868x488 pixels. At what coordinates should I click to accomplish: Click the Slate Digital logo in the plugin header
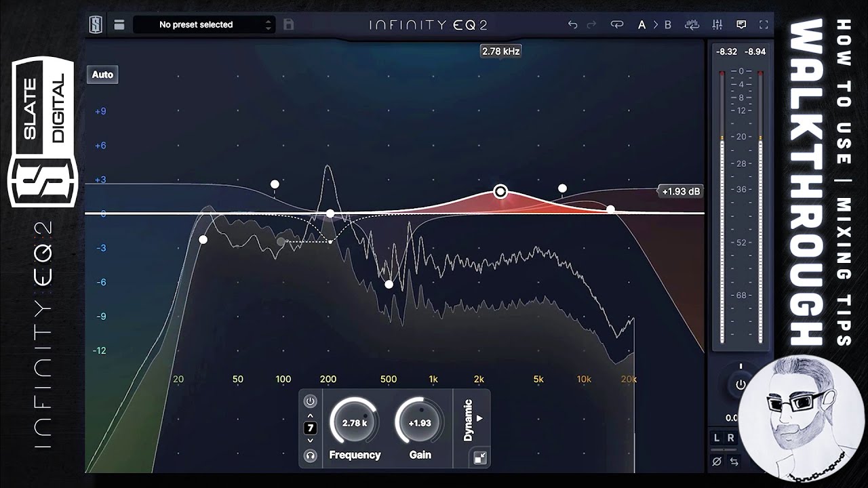[x=96, y=25]
